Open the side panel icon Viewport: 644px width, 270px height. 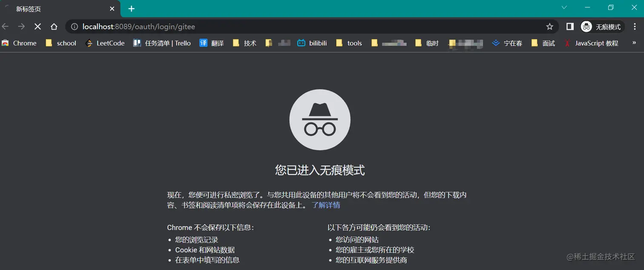[569, 26]
